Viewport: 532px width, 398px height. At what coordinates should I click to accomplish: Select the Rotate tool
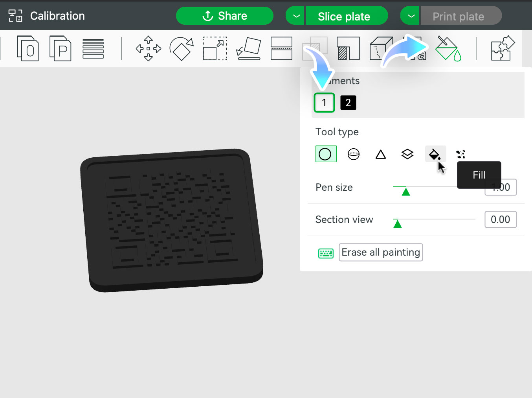182,48
